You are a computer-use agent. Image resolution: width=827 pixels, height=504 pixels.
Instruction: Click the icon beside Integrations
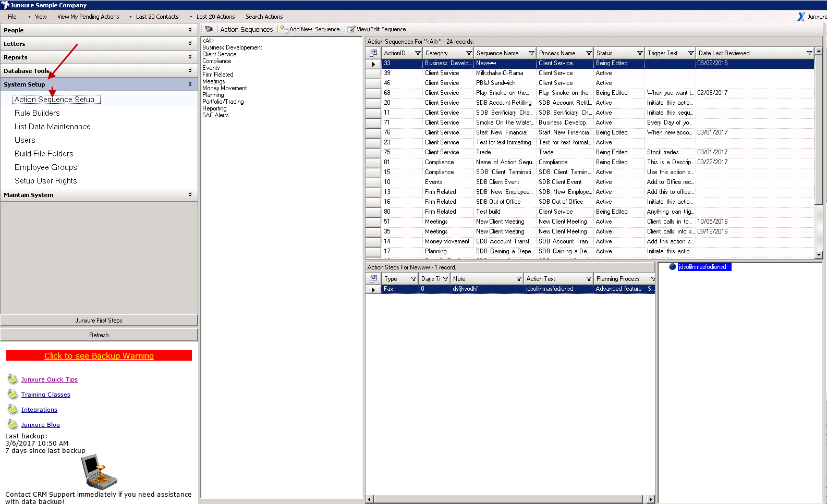tap(13, 409)
